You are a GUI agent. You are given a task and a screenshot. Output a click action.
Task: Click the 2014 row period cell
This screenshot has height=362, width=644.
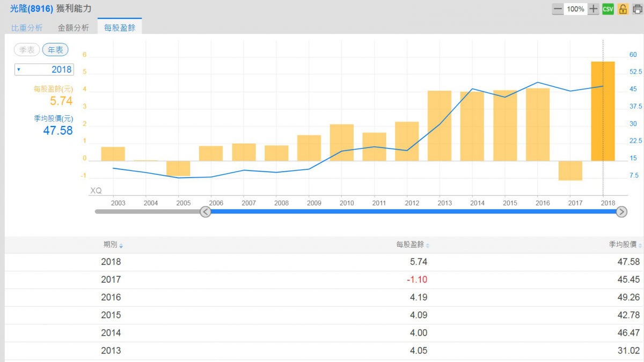[x=111, y=333]
